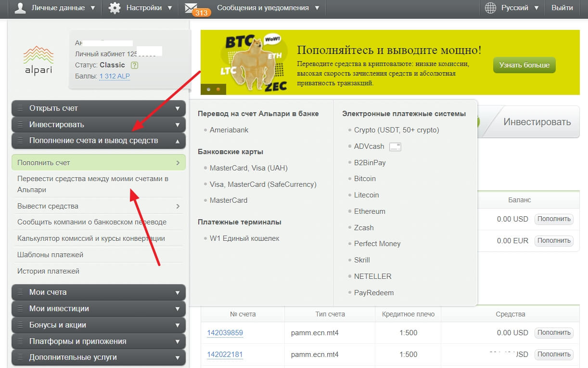Open Шаблоны платежей
Viewport: 588px width, 368px height.
coord(51,255)
